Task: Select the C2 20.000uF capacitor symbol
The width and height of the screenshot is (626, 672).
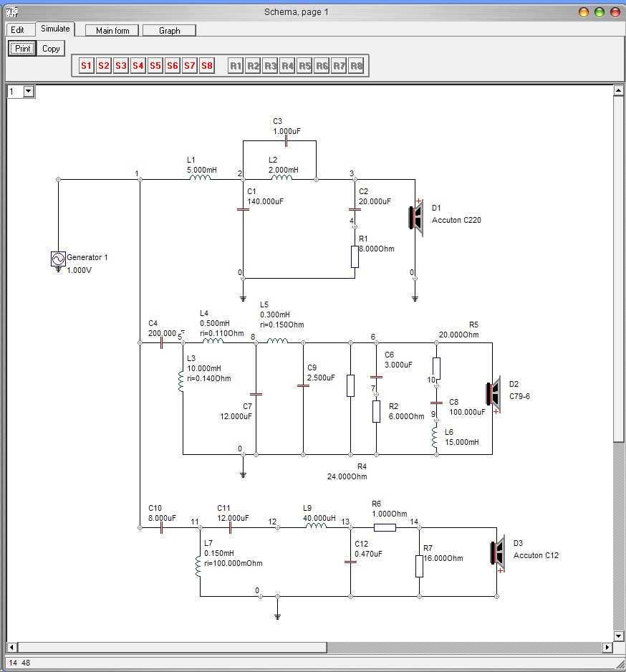Action: point(355,210)
